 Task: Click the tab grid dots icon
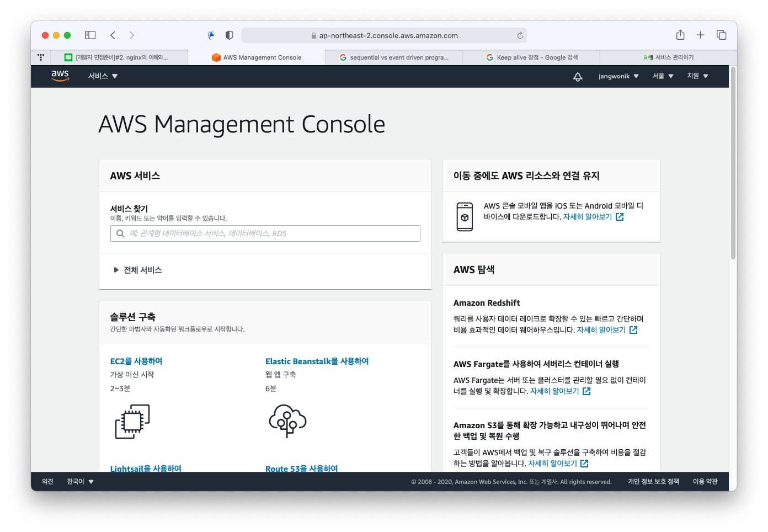click(41, 57)
